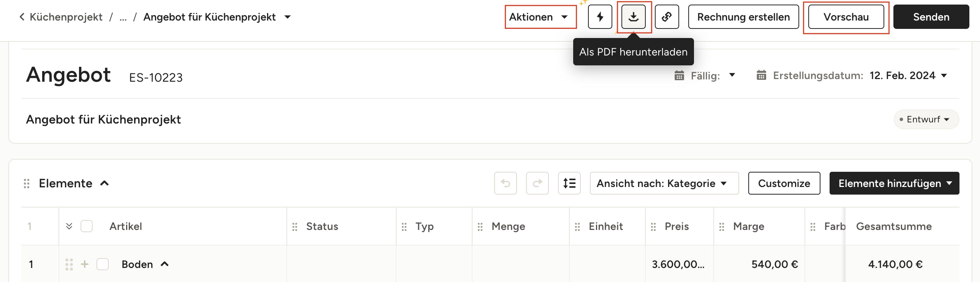
Task: Click the Senden button
Action: point(931,17)
